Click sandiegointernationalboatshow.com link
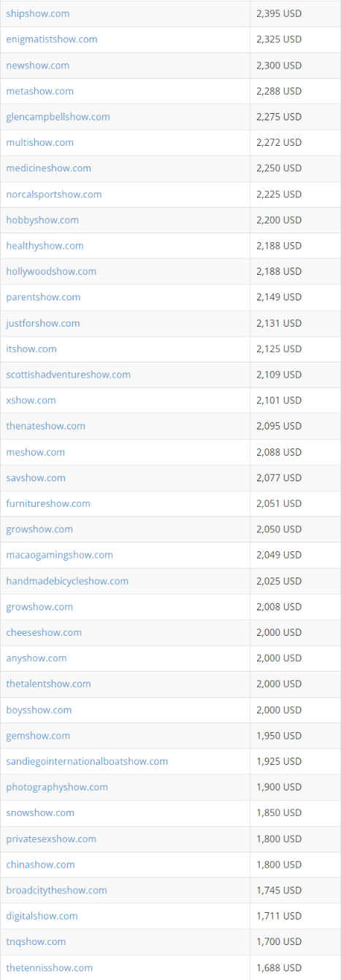 pyautogui.click(x=87, y=761)
